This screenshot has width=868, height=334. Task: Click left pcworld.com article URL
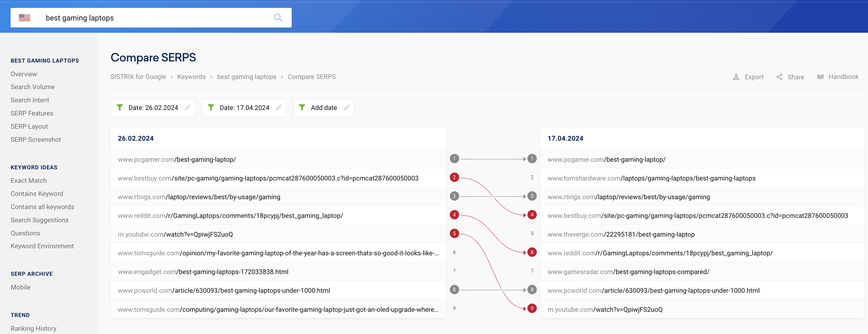[x=224, y=291]
